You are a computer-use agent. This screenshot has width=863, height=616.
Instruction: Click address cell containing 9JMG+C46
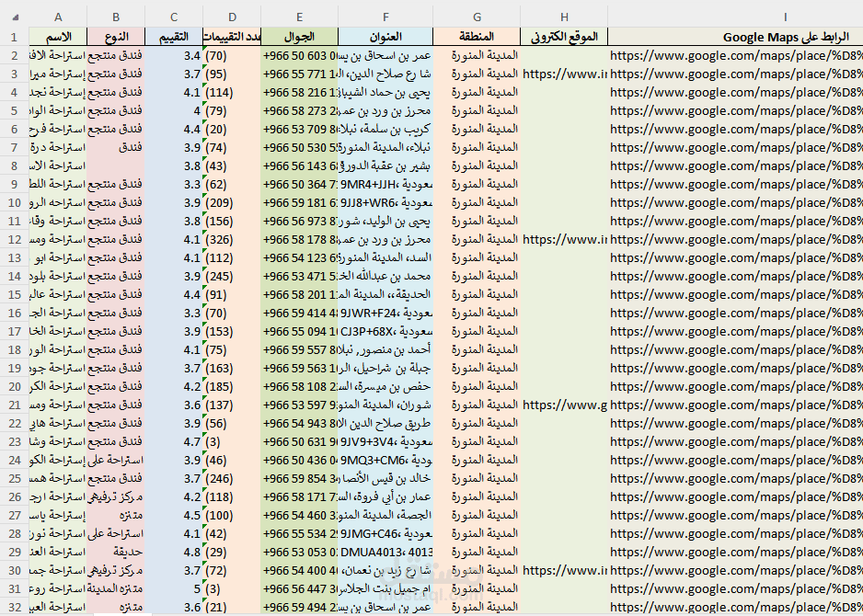(385, 534)
